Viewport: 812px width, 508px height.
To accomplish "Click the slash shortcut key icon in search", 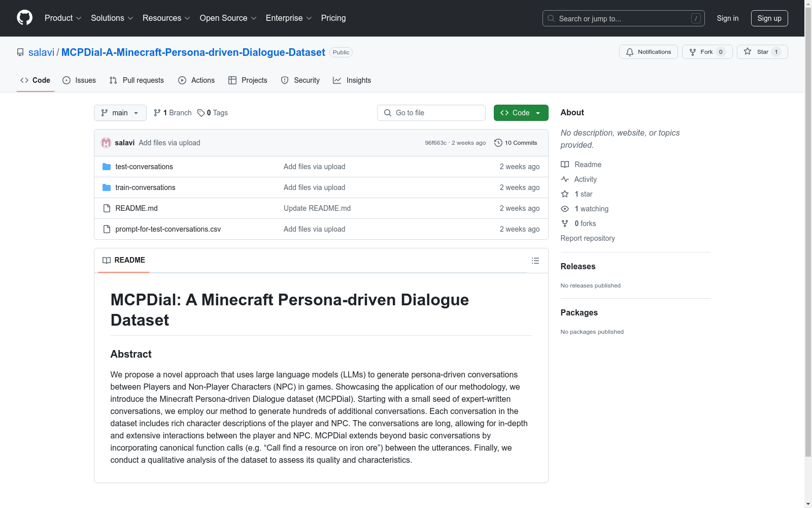I will tap(696, 18).
